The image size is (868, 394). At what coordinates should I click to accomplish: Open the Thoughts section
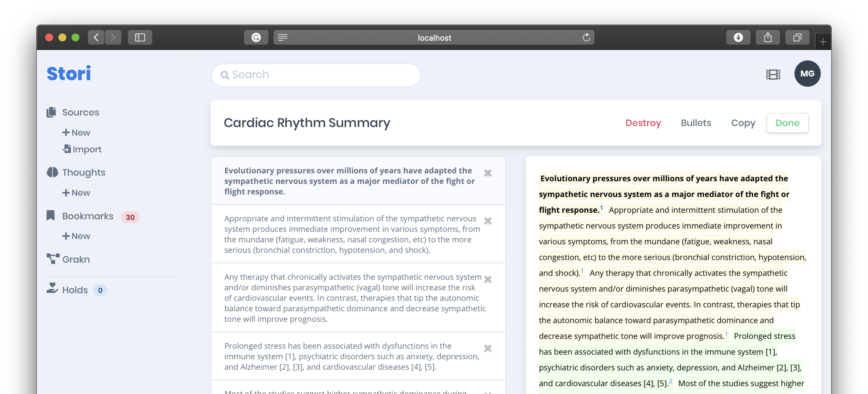(84, 172)
